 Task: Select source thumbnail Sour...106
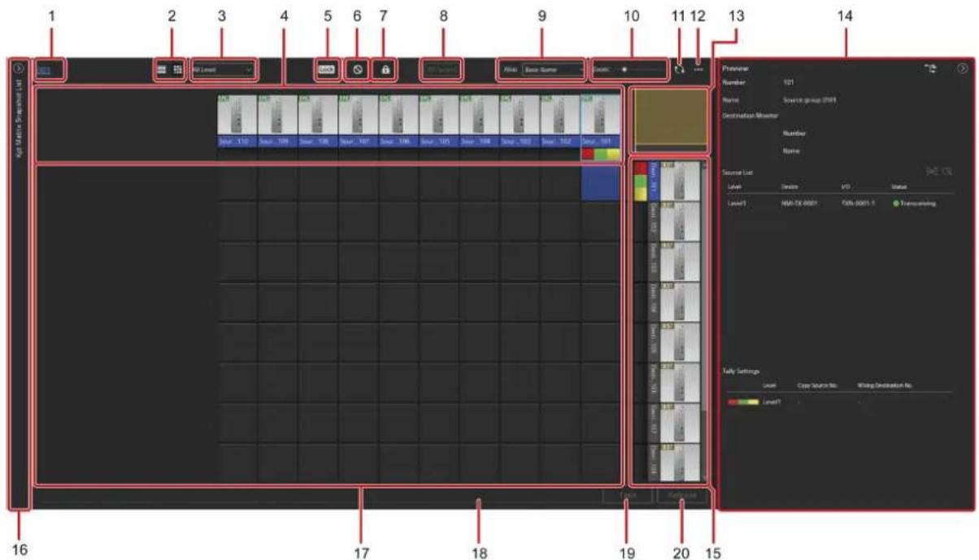pos(398,120)
